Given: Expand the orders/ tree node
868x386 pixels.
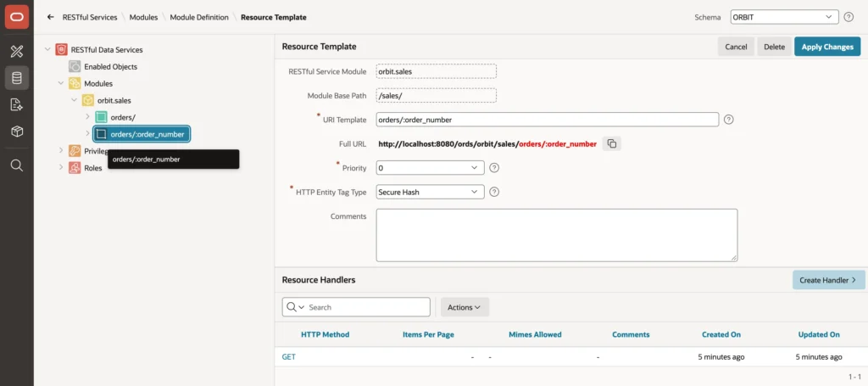Looking at the screenshot, I should click(87, 117).
